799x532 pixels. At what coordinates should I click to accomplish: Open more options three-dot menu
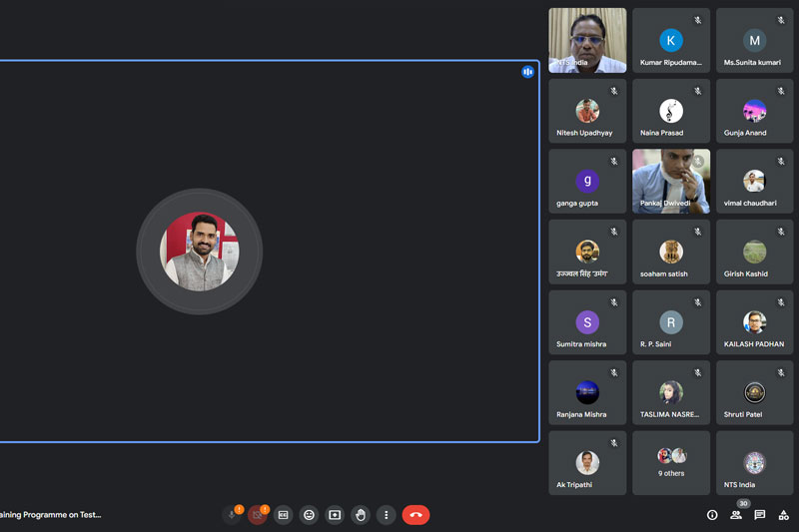pyautogui.click(x=387, y=515)
